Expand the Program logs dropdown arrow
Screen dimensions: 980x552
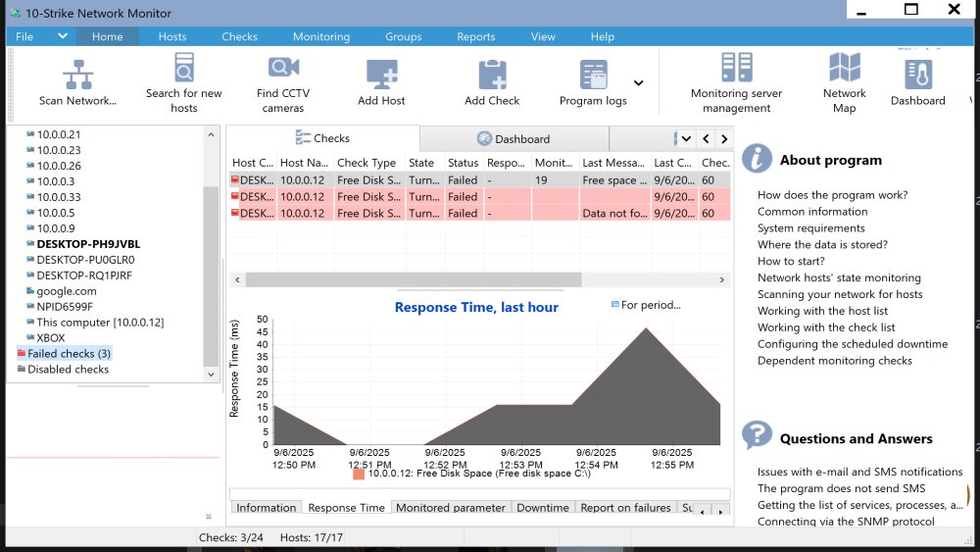click(x=638, y=83)
